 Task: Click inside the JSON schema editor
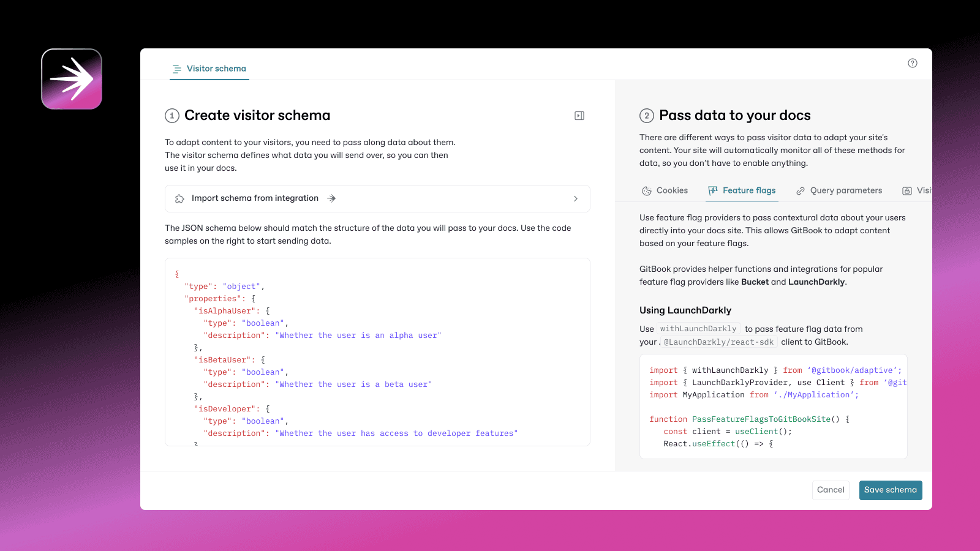click(x=377, y=352)
